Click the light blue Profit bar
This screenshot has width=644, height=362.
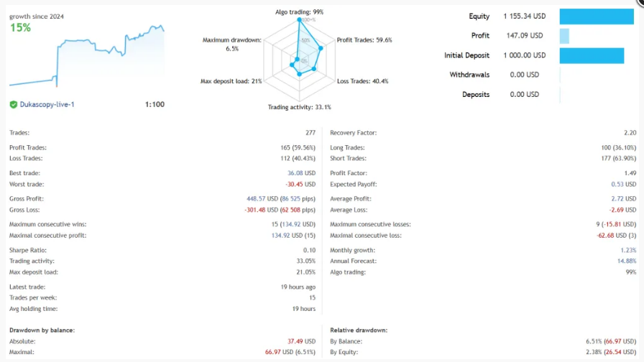click(564, 36)
